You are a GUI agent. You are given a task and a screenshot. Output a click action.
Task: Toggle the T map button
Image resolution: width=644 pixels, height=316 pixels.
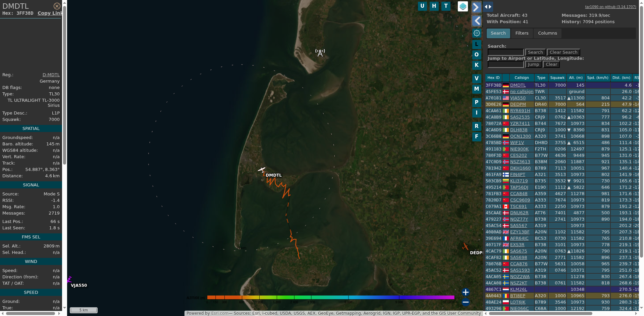pyautogui.click(x=446, y=6)
